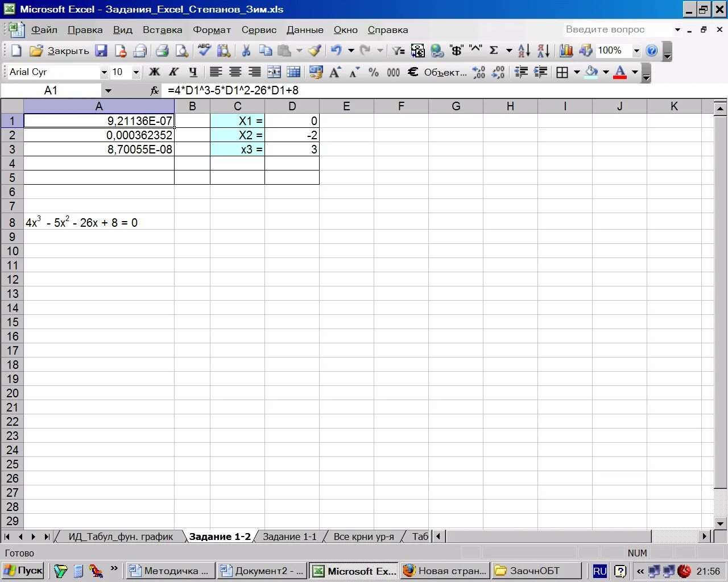Create a new workbook with the New icon
This screenshot has width=728, height=582.
16,51
